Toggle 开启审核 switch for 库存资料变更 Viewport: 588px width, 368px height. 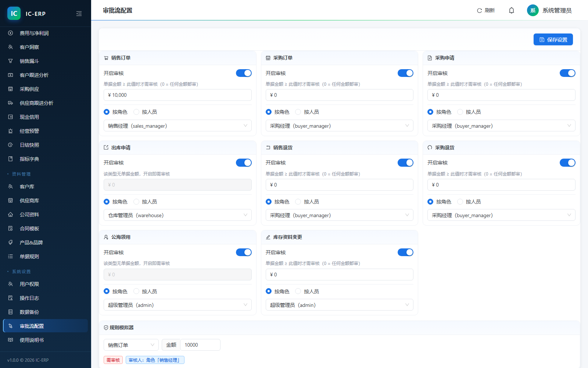[x=405, y=252]
